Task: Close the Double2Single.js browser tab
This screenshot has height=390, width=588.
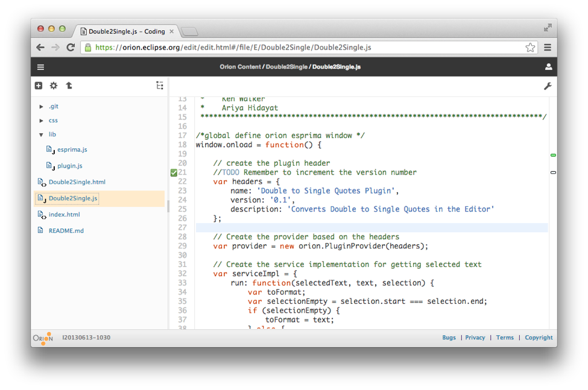Action: tap(171, 31)
